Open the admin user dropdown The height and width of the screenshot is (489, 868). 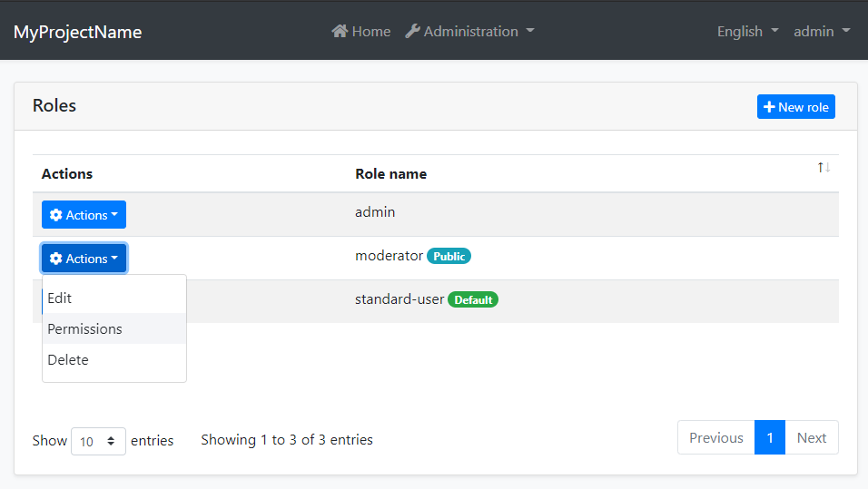coord(821,32)
